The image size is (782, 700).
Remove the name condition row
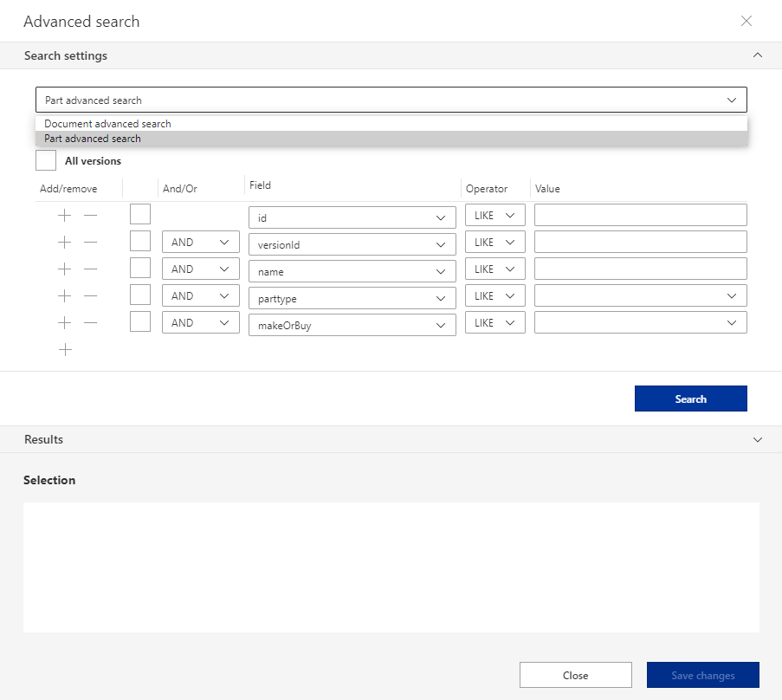coord(89,269)
